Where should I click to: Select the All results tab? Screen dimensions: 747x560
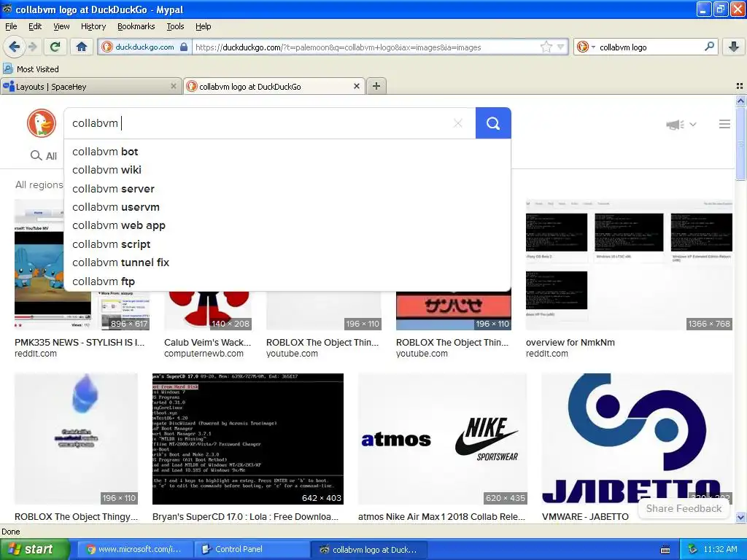pos(44,156)
